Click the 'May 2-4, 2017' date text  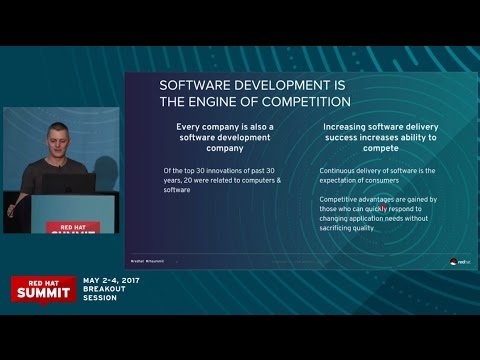pyautogui.click(x=111, y=280)
